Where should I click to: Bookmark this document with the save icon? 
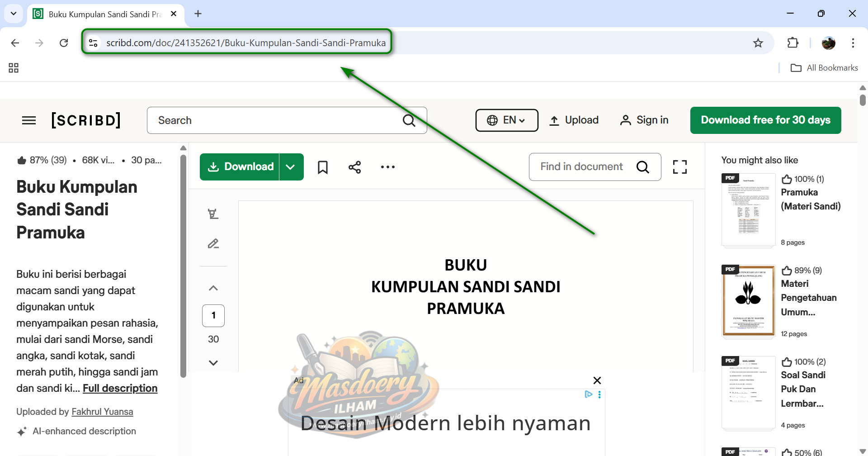[322, 167]
